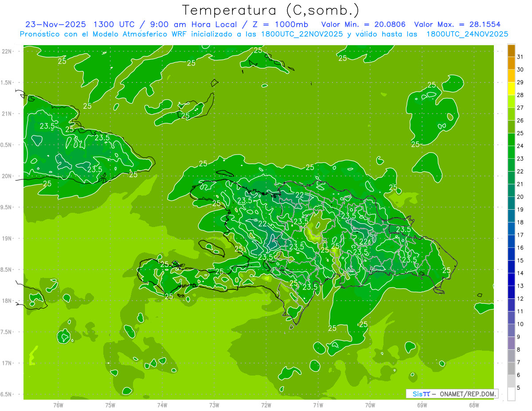Click the 69W longitude axis label
532x411 pixels.
[422, 405]
